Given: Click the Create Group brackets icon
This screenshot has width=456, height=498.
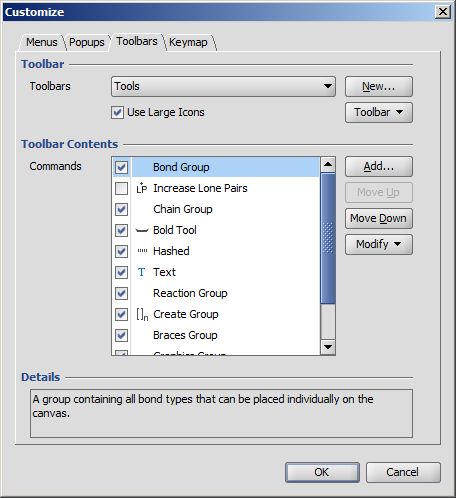Looking at the screenshot, I should point(142,314).
